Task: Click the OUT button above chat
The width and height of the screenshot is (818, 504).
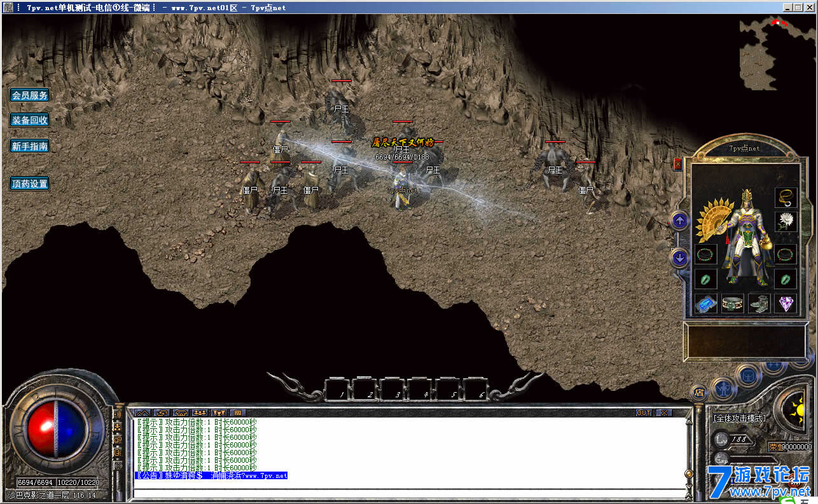Action: [644, 413]
